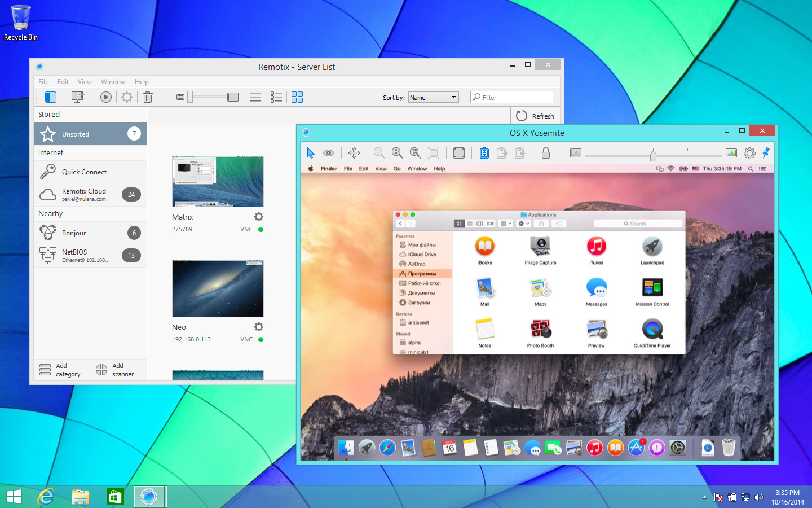Open Help menu in Remotix Server List

coord(142,82)
